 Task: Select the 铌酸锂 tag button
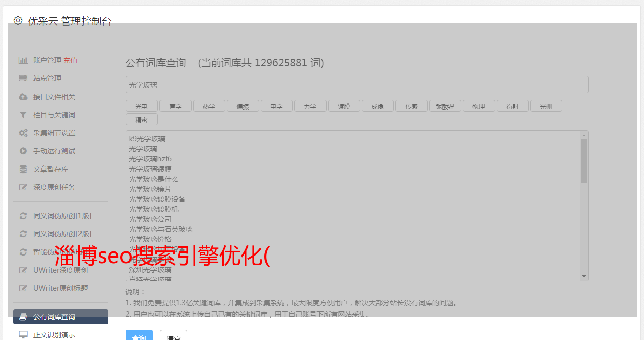pyautogui.click(x=445, y=106)
